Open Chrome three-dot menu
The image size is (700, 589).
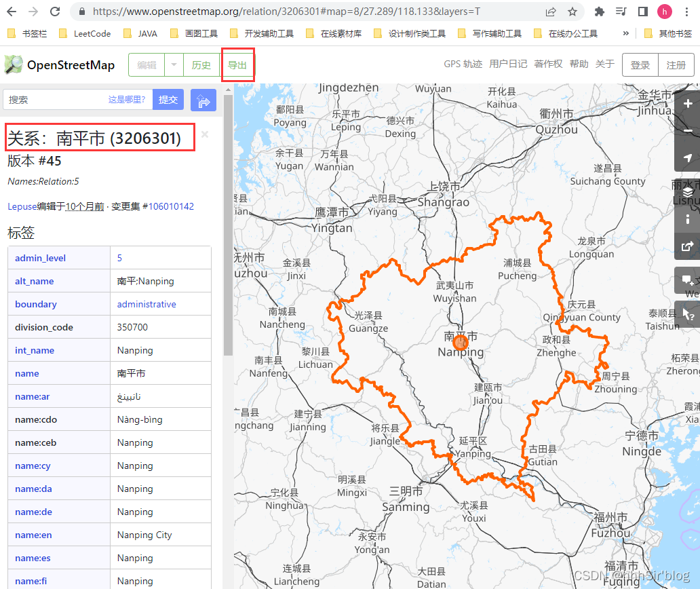point(686,12)
